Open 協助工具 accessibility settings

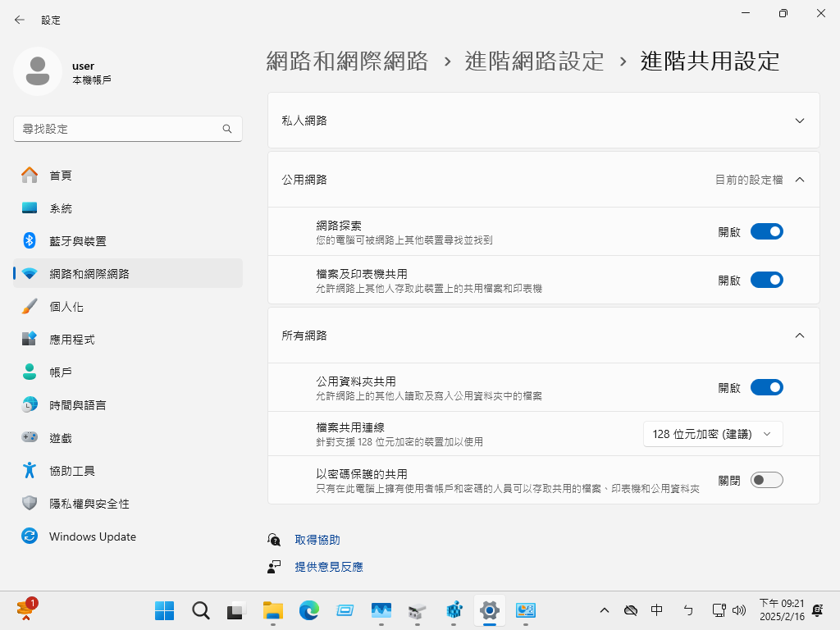point(71,471)
